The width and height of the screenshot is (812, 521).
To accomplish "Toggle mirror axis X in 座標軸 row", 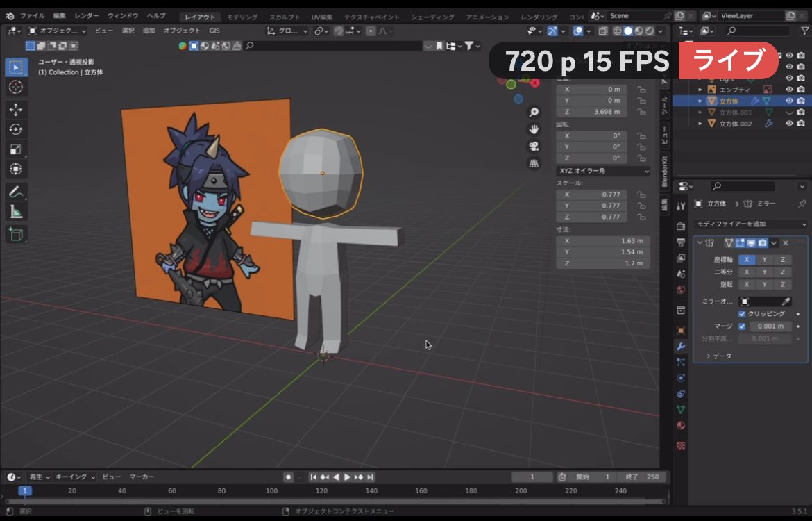I will pyautogui.click(x=746, y=259).
